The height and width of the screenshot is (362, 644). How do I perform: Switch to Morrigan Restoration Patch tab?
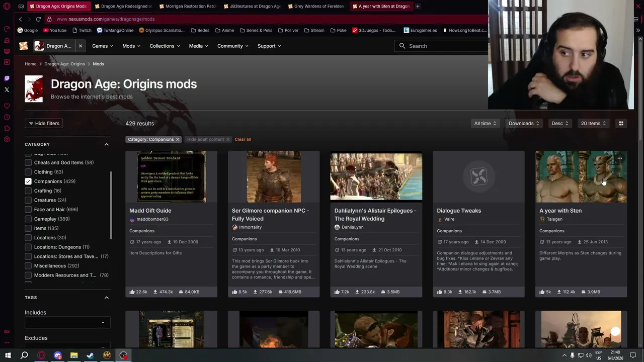(187, 6)
